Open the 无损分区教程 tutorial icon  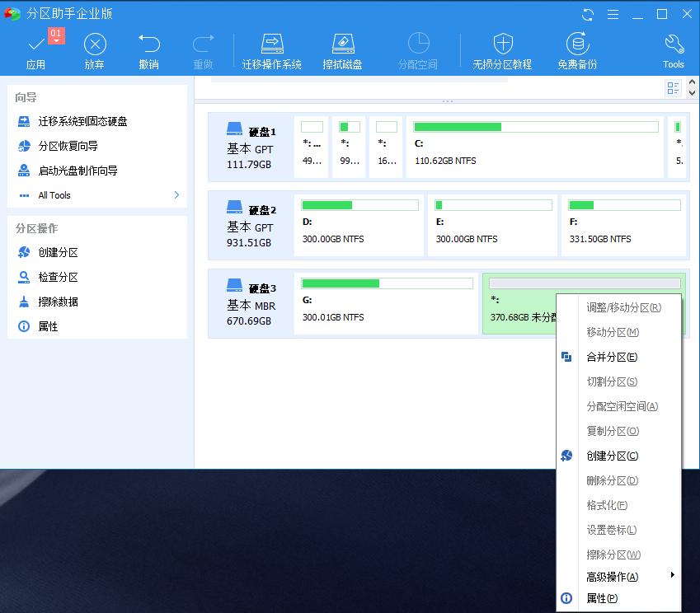[x=501, y=45]
